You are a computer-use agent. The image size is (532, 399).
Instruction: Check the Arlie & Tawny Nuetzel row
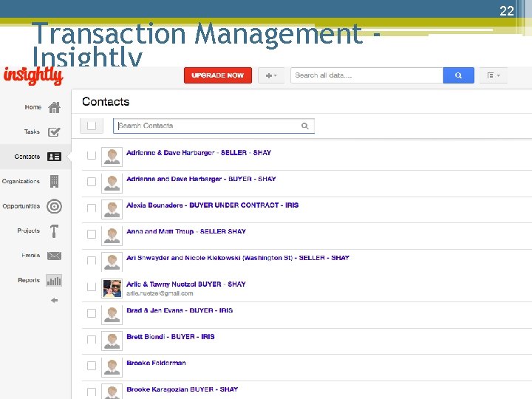92,287
